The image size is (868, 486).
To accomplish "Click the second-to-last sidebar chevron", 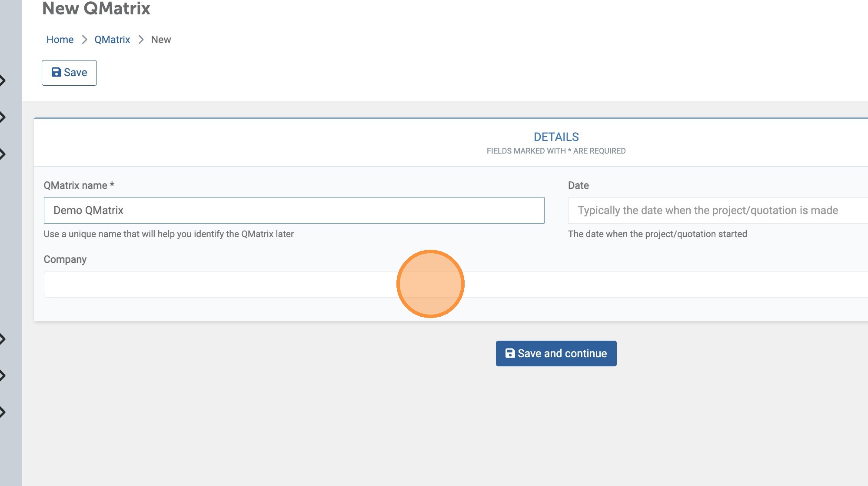I will pyautogui.click(x=3, y=375).
